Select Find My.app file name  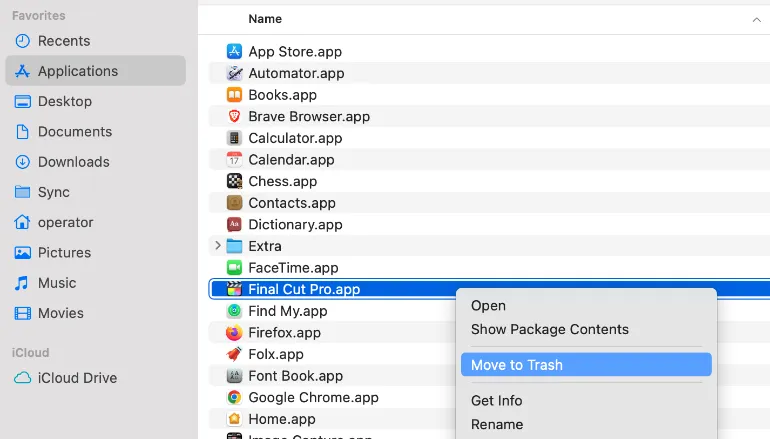[x=288, y=311]
